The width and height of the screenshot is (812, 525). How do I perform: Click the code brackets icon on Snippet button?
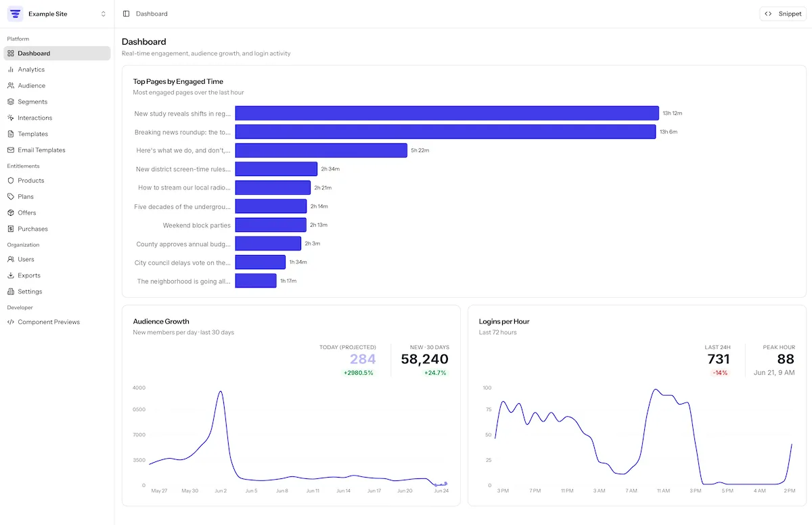[768, 14]
